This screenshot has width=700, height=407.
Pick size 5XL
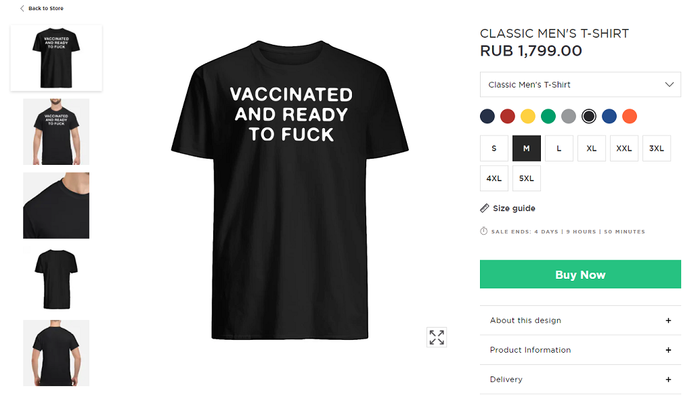tap(526, 178)
